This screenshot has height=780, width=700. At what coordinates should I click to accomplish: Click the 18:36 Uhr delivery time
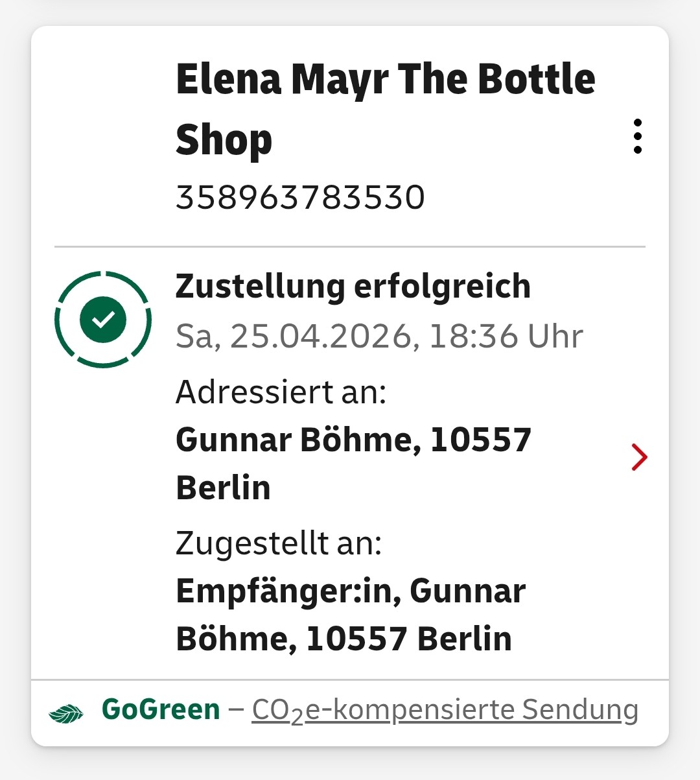pos(506,336)
